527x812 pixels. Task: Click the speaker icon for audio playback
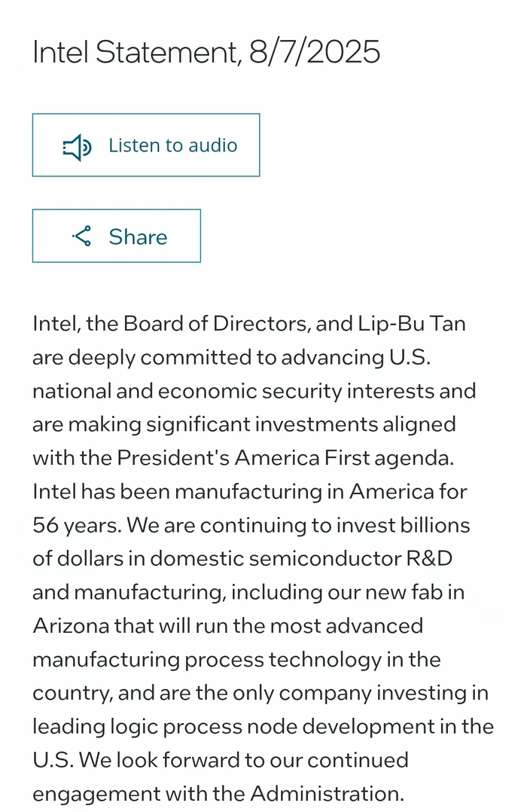point(76,146)
